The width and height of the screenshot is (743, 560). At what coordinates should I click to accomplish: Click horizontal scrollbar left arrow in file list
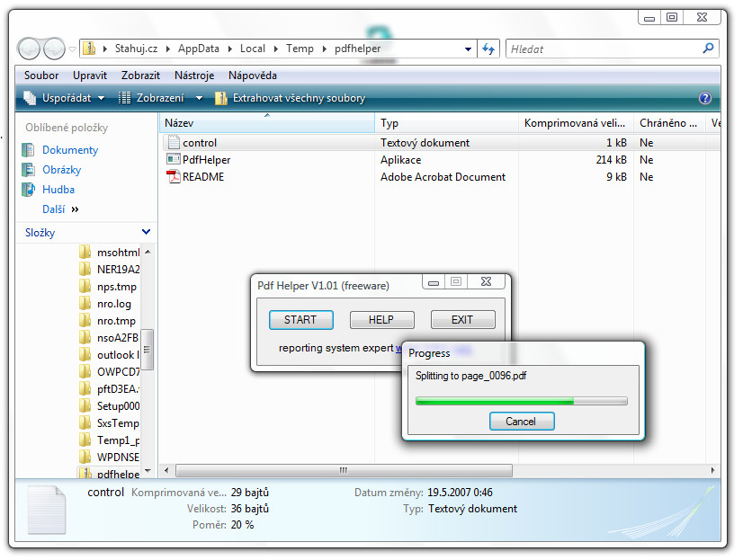point(166,470)
